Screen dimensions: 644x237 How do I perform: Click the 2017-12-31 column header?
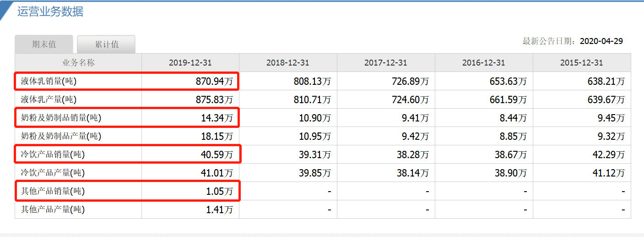click(x=386, y=63)
